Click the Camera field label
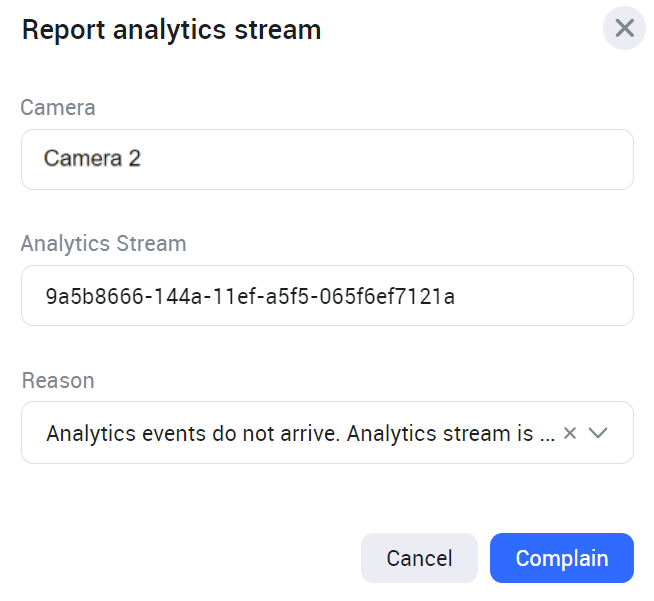 (58, 107)
